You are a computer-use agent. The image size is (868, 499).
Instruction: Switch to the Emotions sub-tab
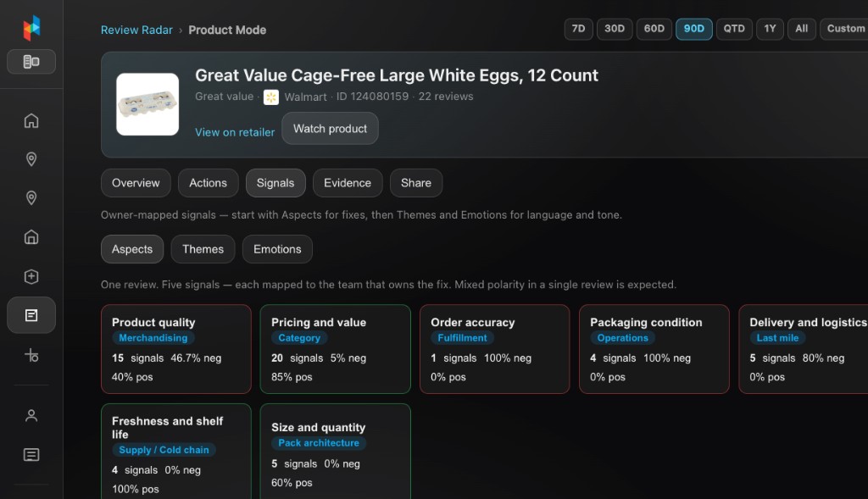coord(277,249)
